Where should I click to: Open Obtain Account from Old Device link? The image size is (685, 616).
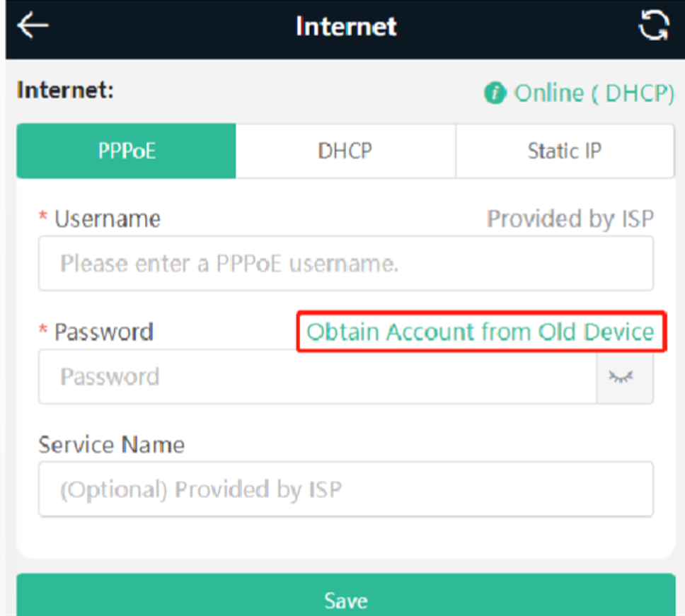(480, 332)
